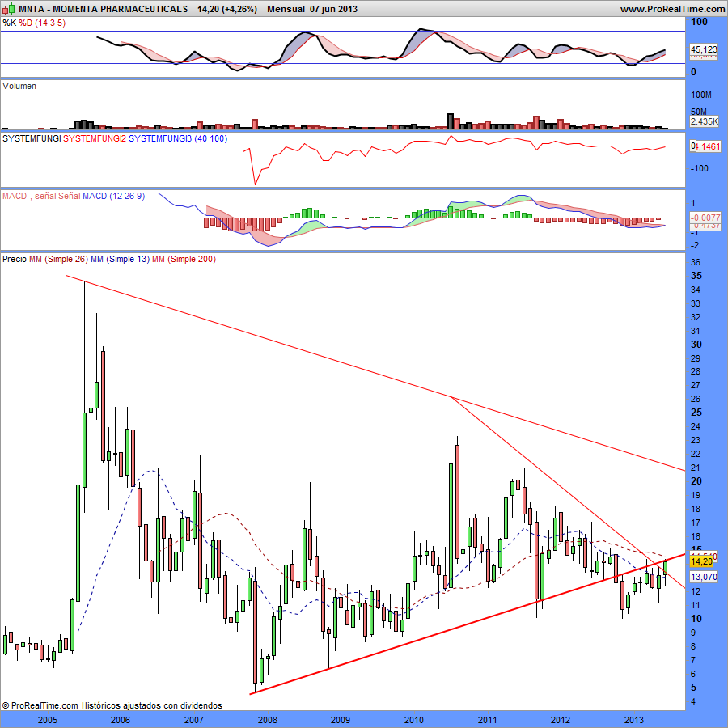Click the price 14,20 (+4,26%) in header
Viewport: 728px width, 728px height.
click(227, 9)
